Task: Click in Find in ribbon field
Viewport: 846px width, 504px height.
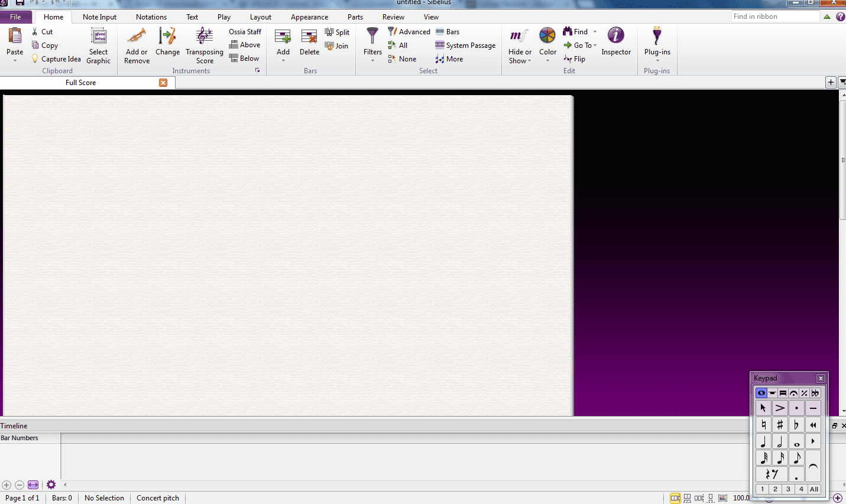Action: (775, 17)
